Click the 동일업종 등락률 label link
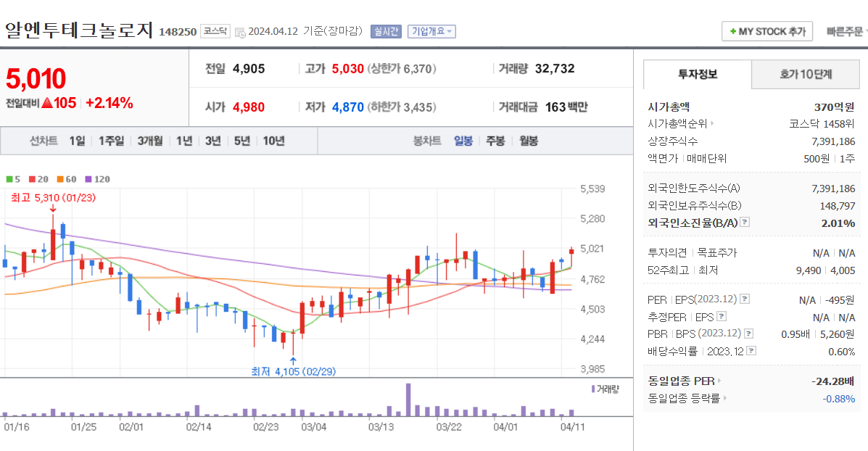Screen dimensions: 868x451 coord(684,398)
